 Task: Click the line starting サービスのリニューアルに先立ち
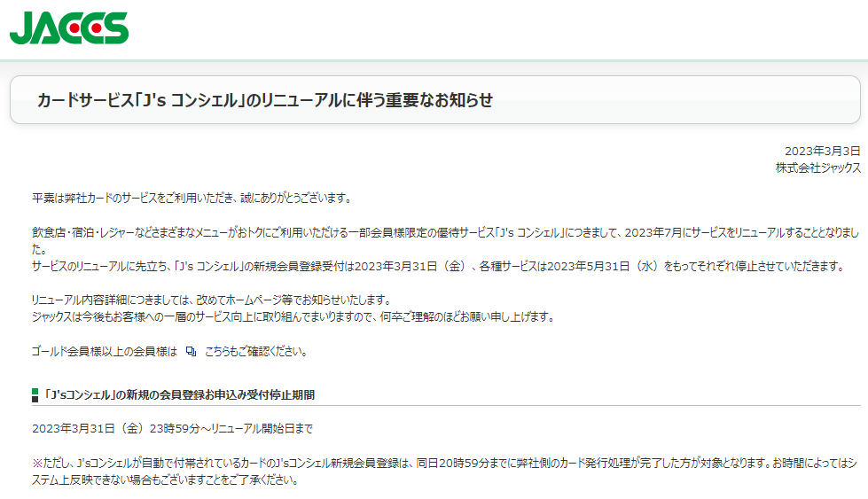(x=440, y=267)
